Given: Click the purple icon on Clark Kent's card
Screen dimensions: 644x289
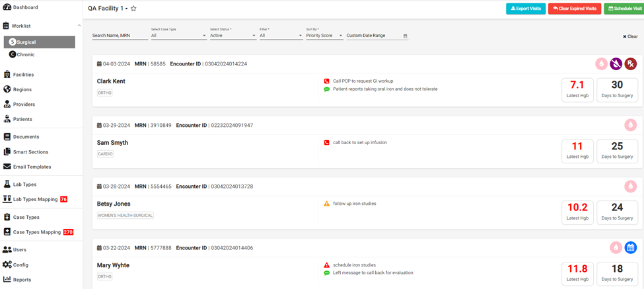Looking at the screenshot, I should 616,64.
